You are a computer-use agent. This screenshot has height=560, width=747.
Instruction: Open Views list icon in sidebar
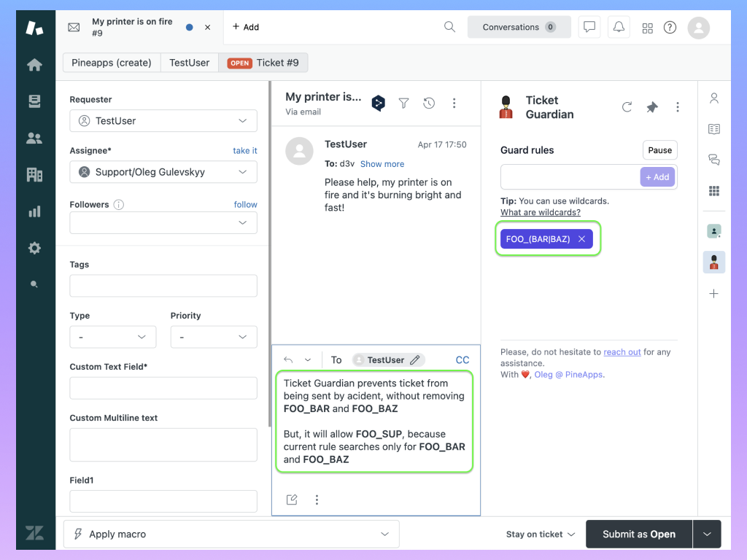coord(34,101)
